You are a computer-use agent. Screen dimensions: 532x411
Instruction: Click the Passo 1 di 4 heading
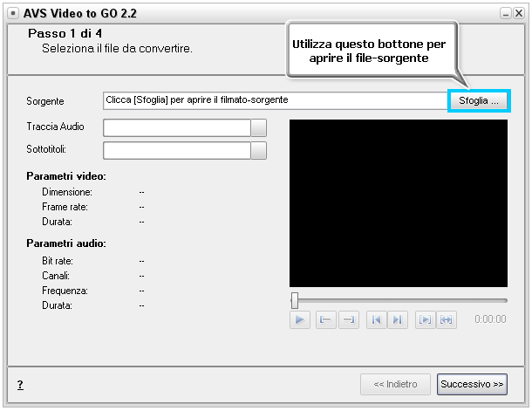tap(65, 33)
